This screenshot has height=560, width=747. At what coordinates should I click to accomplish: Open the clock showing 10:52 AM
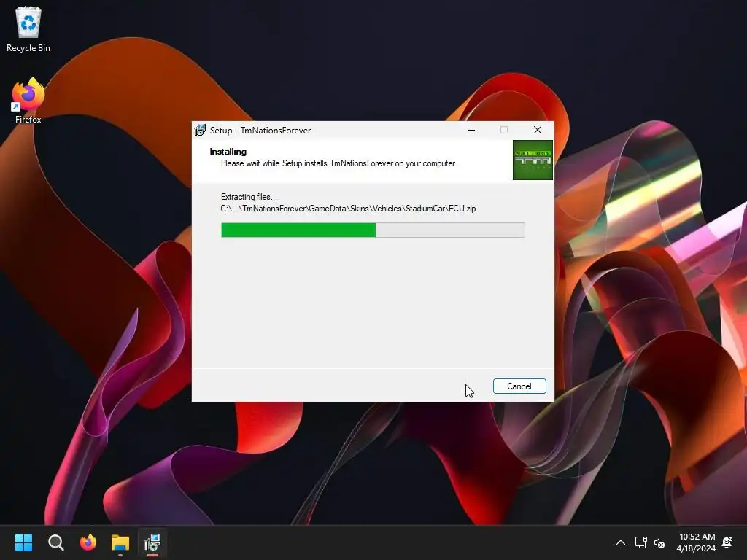point(696,542)
